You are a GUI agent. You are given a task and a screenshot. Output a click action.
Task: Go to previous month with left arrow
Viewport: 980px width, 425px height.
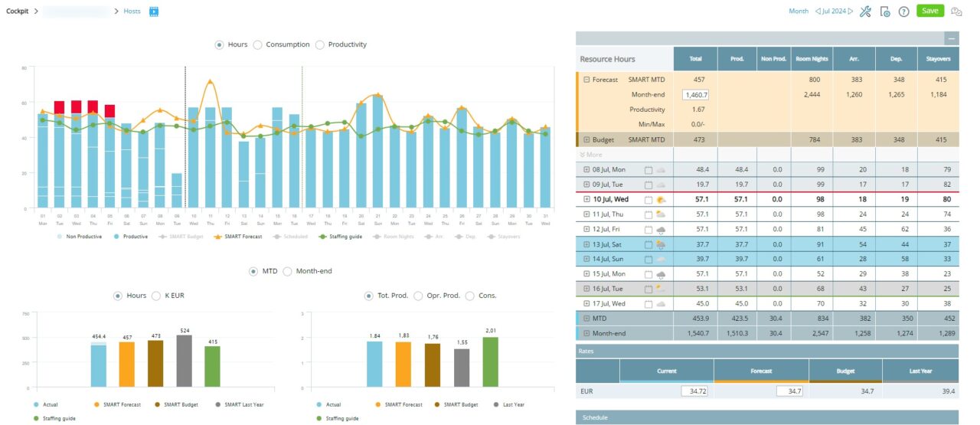coord(818,11)
